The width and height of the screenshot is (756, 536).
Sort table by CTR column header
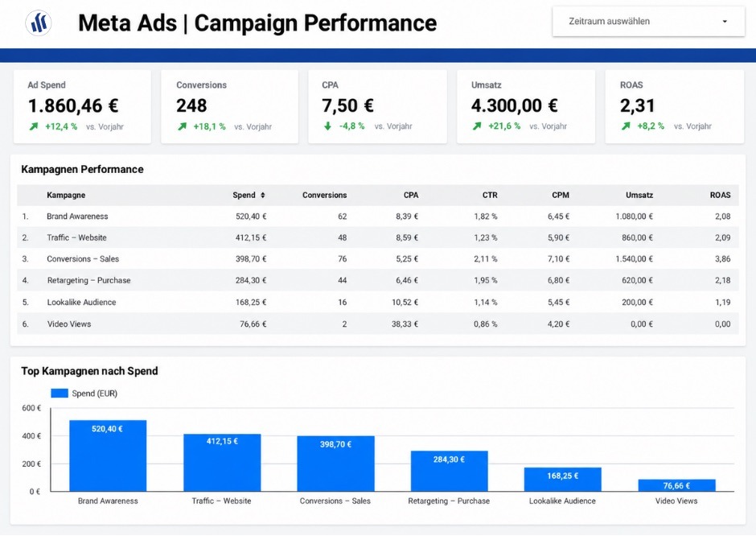(x=490, y=196)
